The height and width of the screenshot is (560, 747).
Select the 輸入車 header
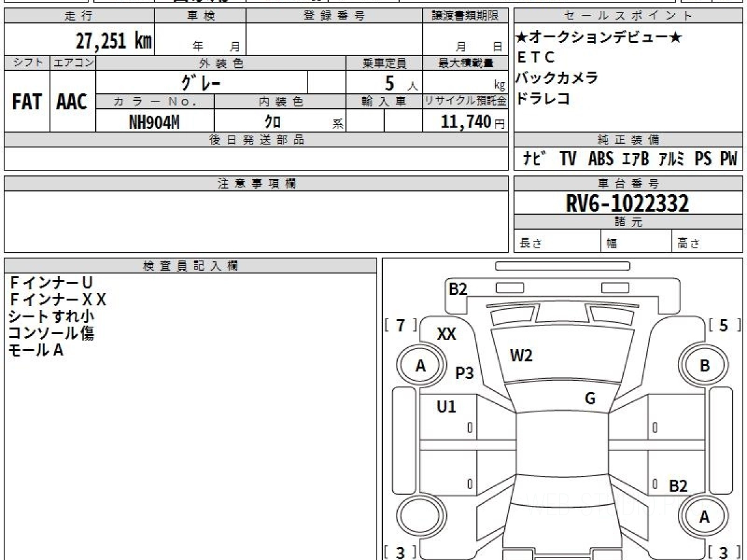tap(385, 101)
